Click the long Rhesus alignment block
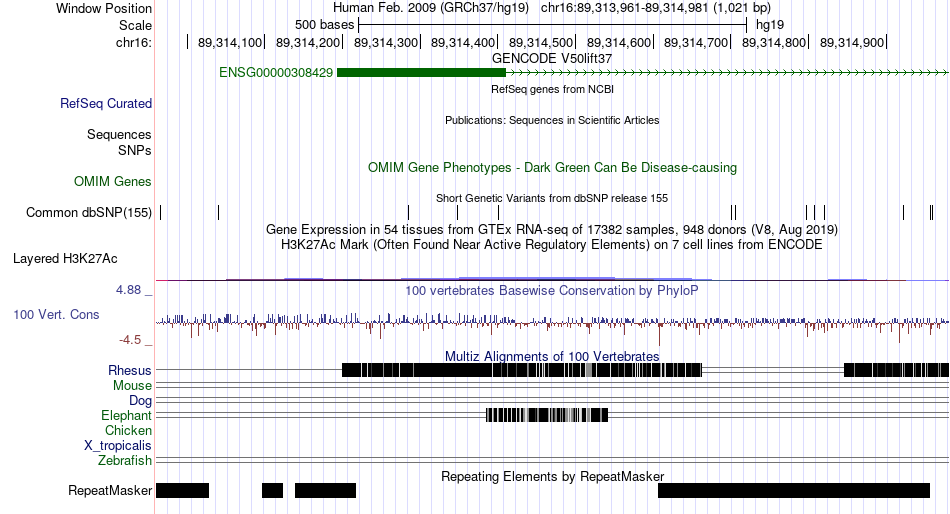 (x=522, y=370)
